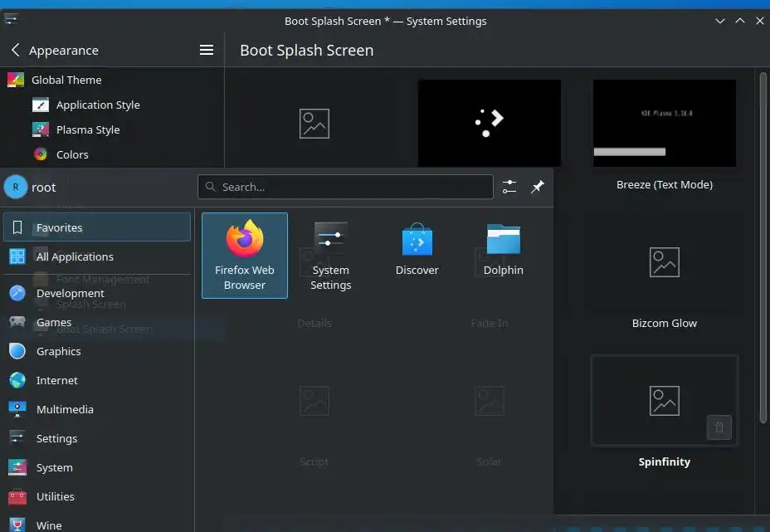The width and height of the screenshot is (770, 532).
Task: Select the Favorites category
Action: point(97,227)
